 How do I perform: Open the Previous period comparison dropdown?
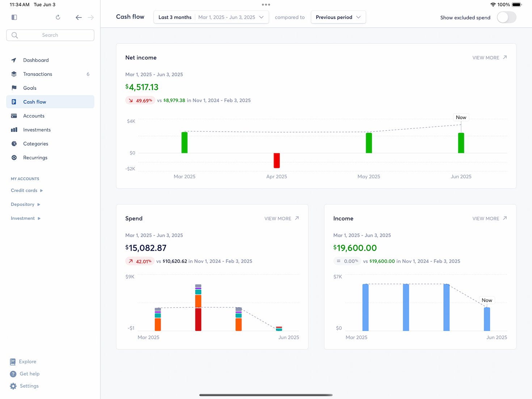coord(338,17)
